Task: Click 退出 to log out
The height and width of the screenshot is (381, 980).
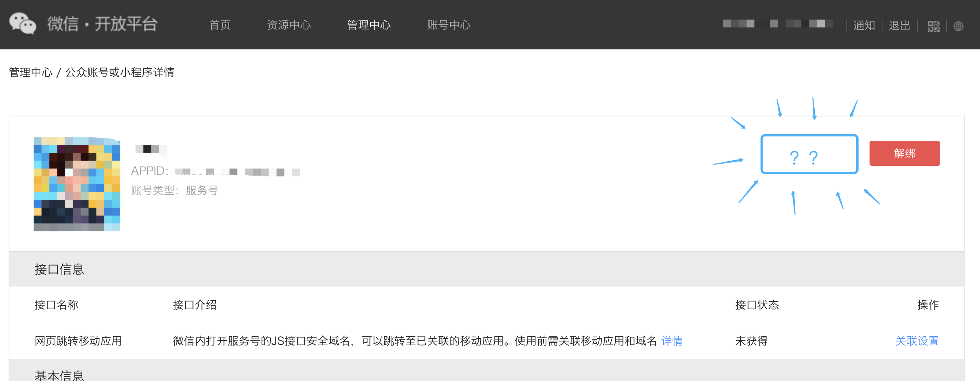Action: click(899, 25)
